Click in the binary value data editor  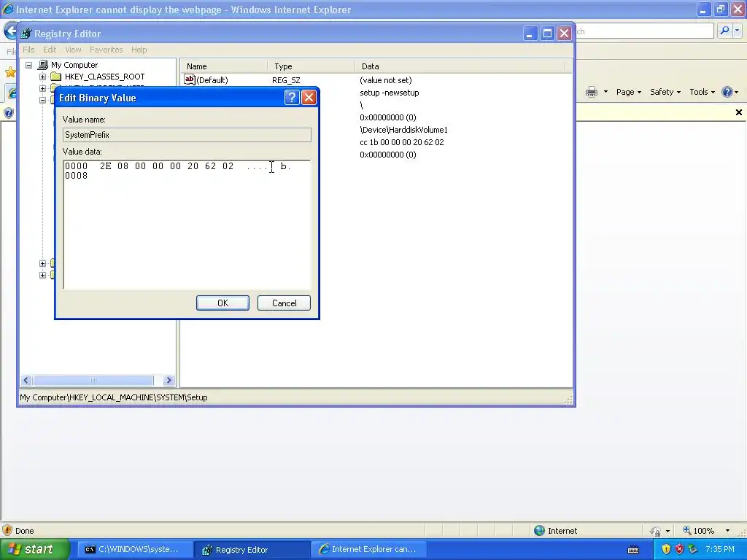(x=187, y=225)
